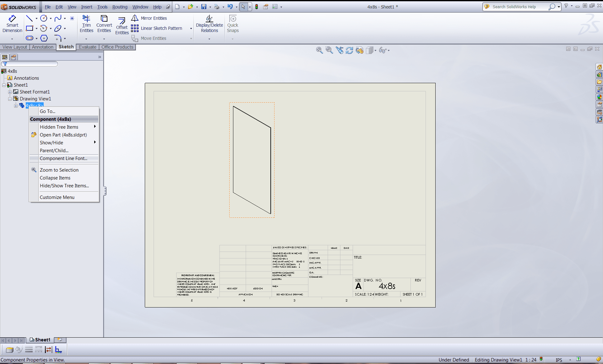Click the Zoom to Fit icon

tap(319, 50)
